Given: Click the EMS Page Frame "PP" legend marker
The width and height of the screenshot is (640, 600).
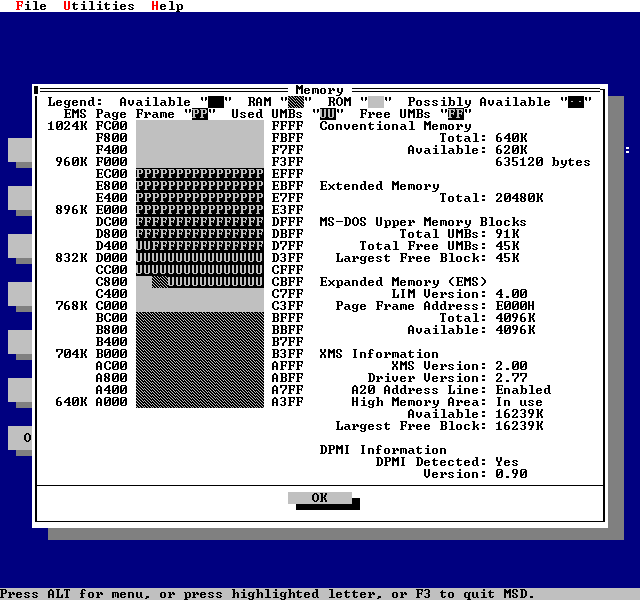Looking at the screenshot, I should 200,114.
